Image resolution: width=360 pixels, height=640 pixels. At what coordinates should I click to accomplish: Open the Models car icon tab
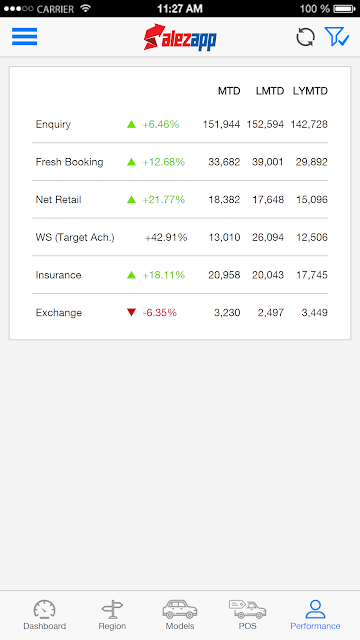180,615
